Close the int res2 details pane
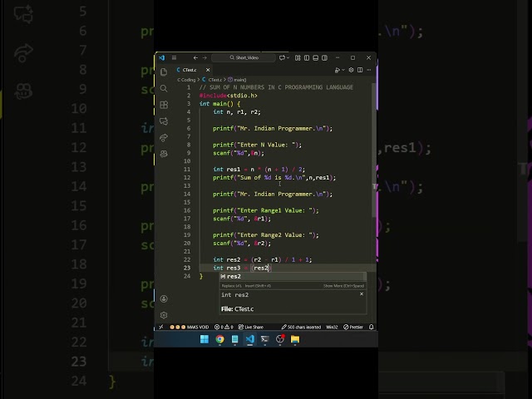Screen dimensions: 532x399 point(362,294)
